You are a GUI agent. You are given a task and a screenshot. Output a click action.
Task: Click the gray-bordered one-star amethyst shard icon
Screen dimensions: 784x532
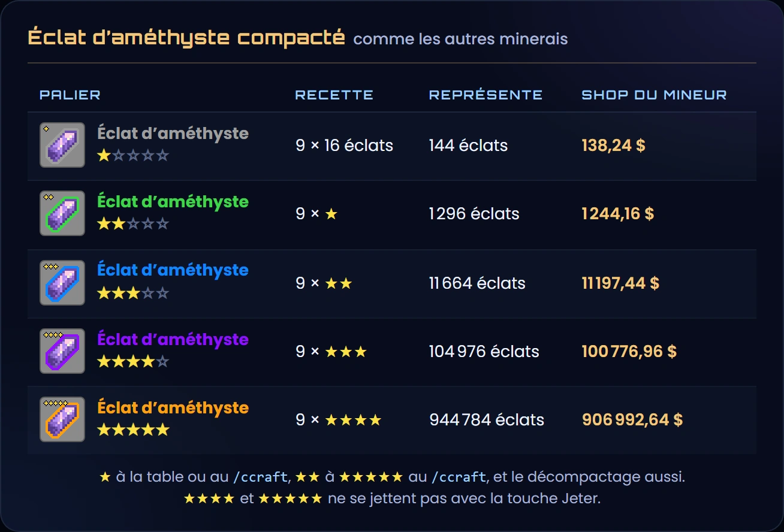(62, 145)
